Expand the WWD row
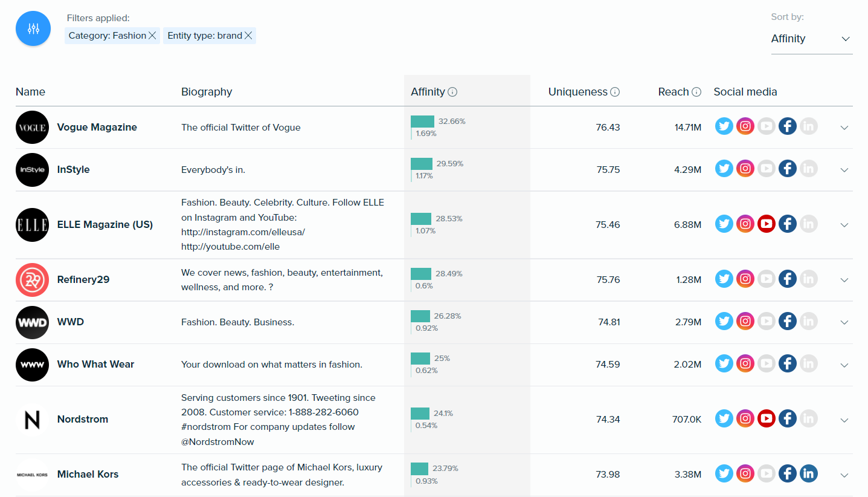Viewport: 868px width, 497px height. tap(844, 322)
